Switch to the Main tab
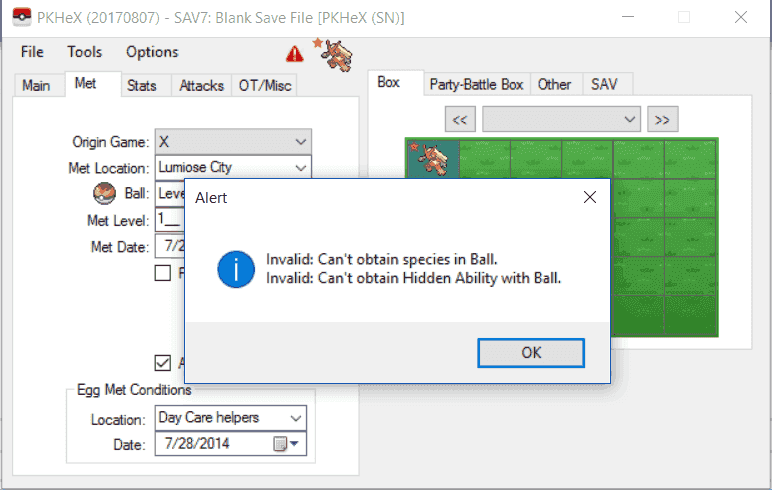 pyautogui.click(x=36, y=85)
